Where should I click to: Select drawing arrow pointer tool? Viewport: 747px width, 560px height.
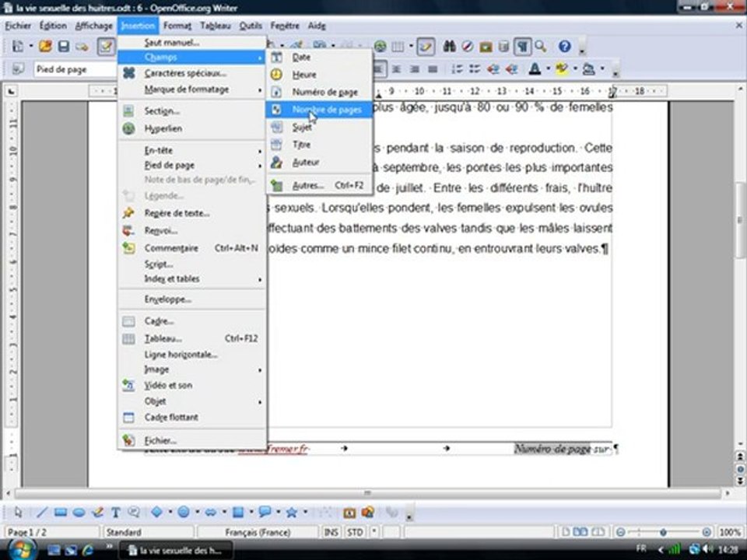point(18,513)
